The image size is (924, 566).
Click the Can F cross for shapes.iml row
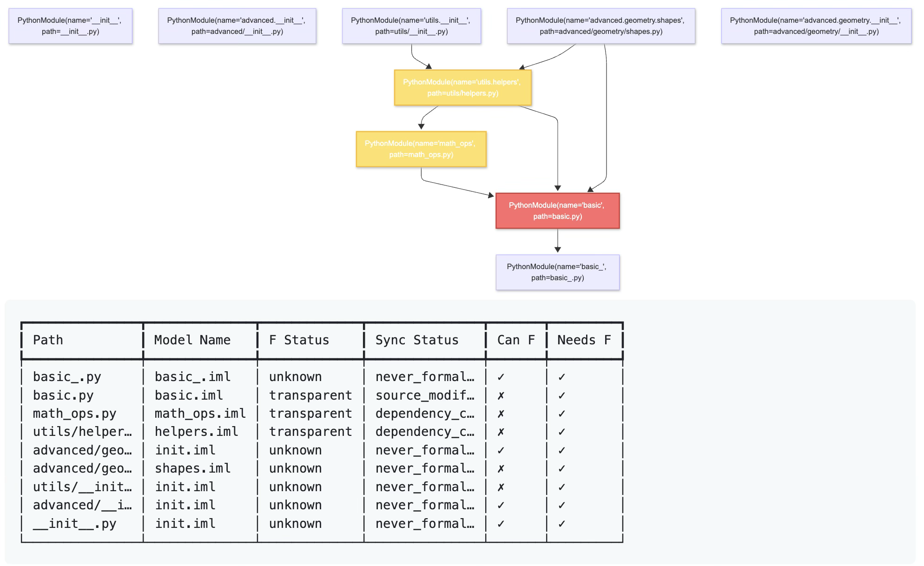click(x=500, y=468)
